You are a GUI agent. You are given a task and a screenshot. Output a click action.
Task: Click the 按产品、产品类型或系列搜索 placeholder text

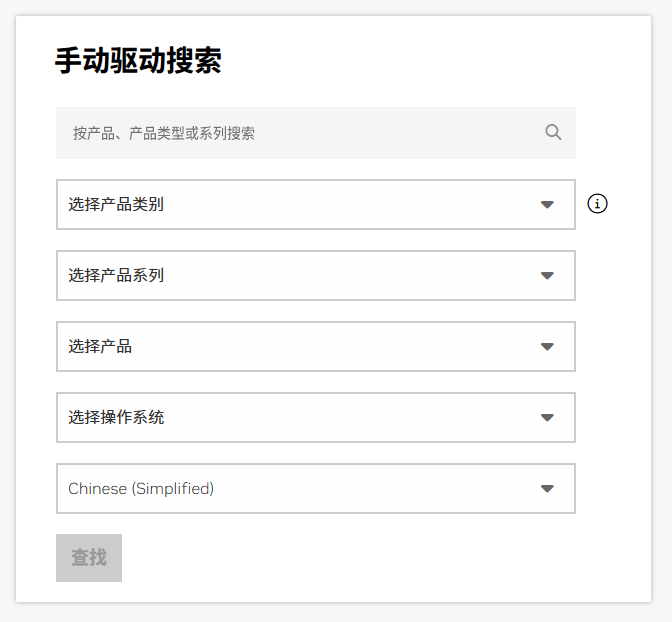[164, 133]
